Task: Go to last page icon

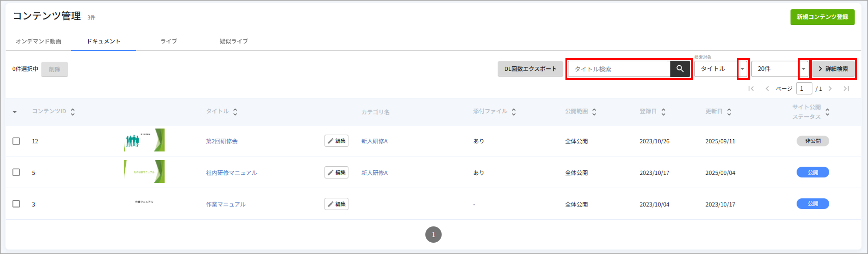Action: click(846, 89)
